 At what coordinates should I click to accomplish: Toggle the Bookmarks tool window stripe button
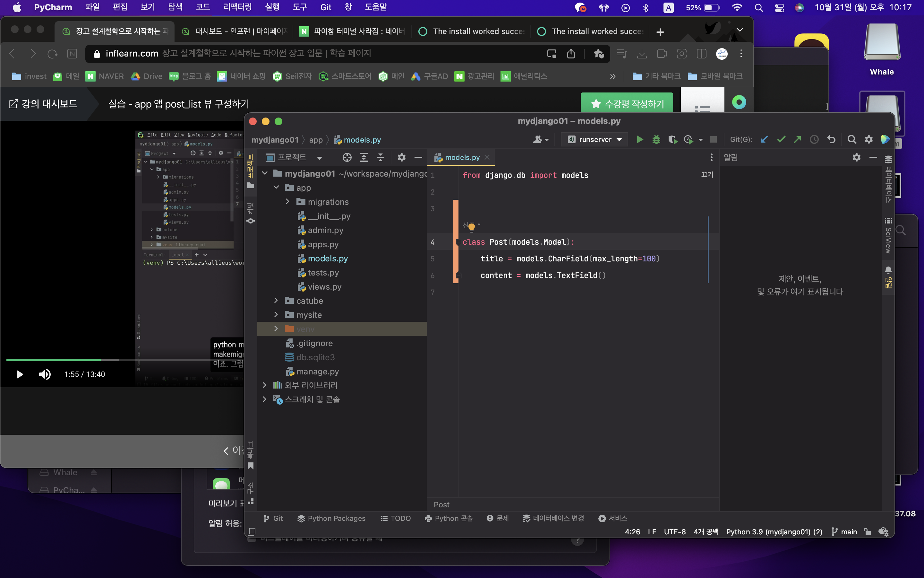pos(251,455)
